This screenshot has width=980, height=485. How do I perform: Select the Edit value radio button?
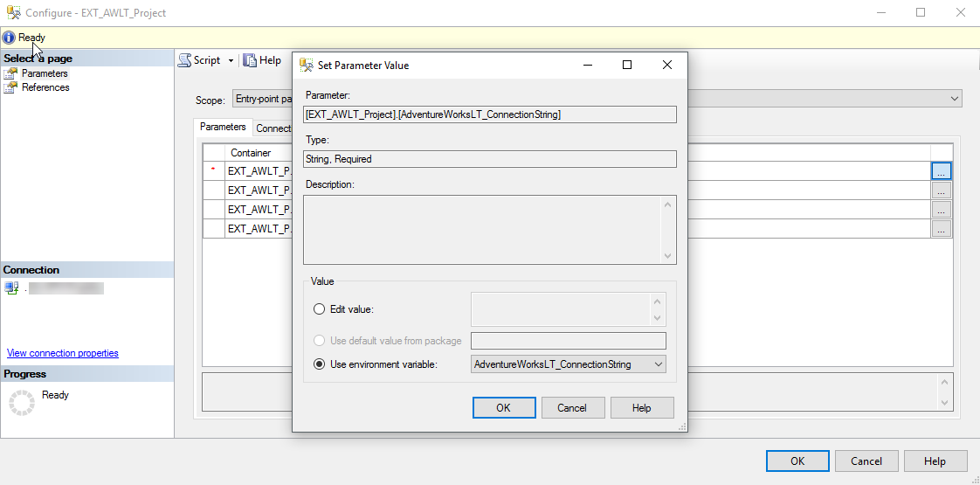click(320, 309)
